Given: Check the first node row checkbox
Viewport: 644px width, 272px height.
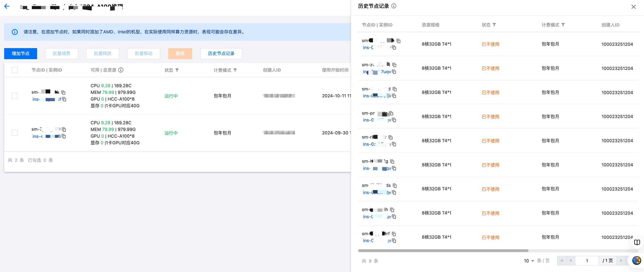Looking at the screenshot, I should pos(15,96).
